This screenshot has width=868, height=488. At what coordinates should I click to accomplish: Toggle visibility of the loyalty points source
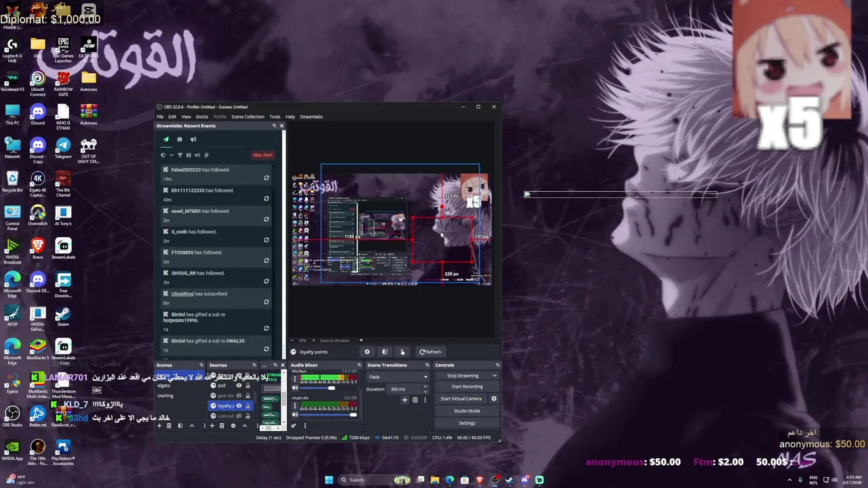coord(239,405)
